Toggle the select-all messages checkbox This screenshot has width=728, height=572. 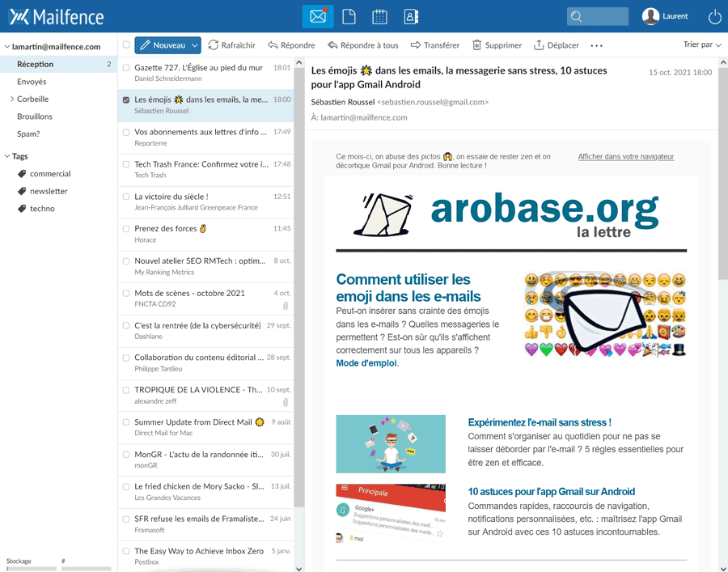click(x=126, y=44)
